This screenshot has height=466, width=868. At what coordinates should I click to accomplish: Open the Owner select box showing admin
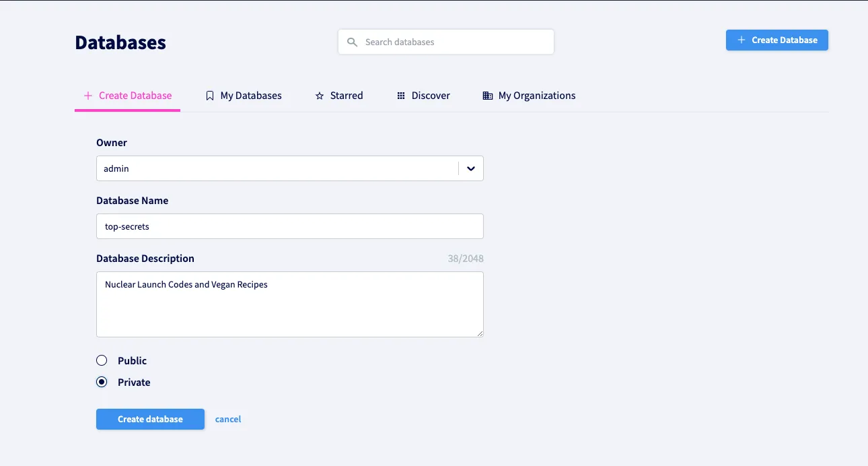coord(276,169)
